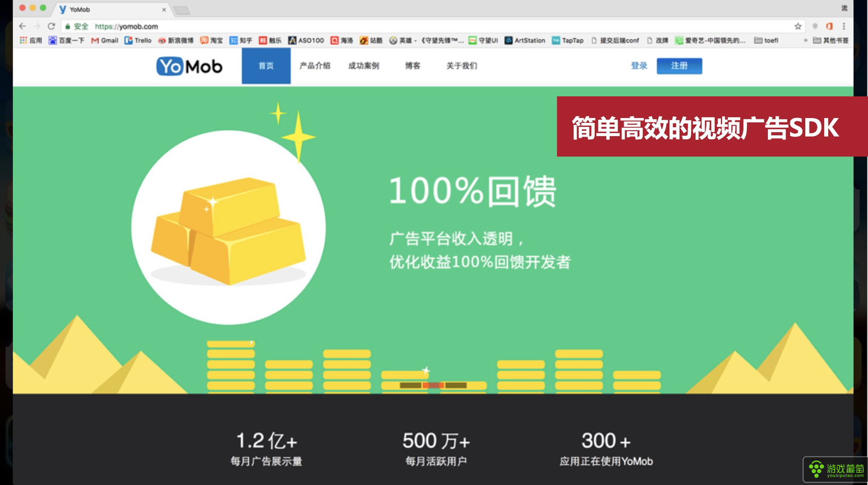Select the middle orange carousel slide indicator

[433, 385]
